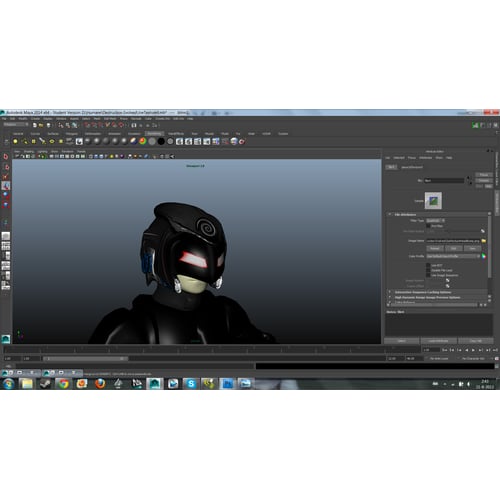Viewport: 500px width, 500px height.
Task: Open the anim layer dropdown
Action: [x=439, y=358]
